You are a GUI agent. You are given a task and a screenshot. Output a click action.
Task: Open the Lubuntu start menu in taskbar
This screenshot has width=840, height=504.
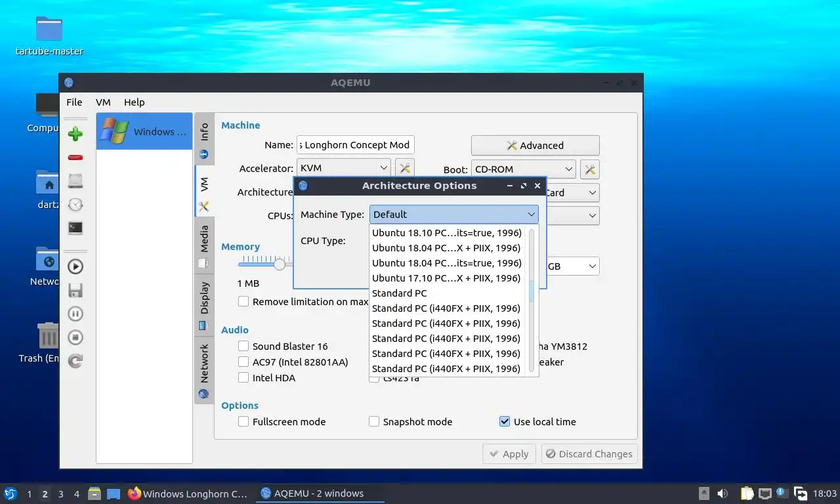(x=10, y=493)
